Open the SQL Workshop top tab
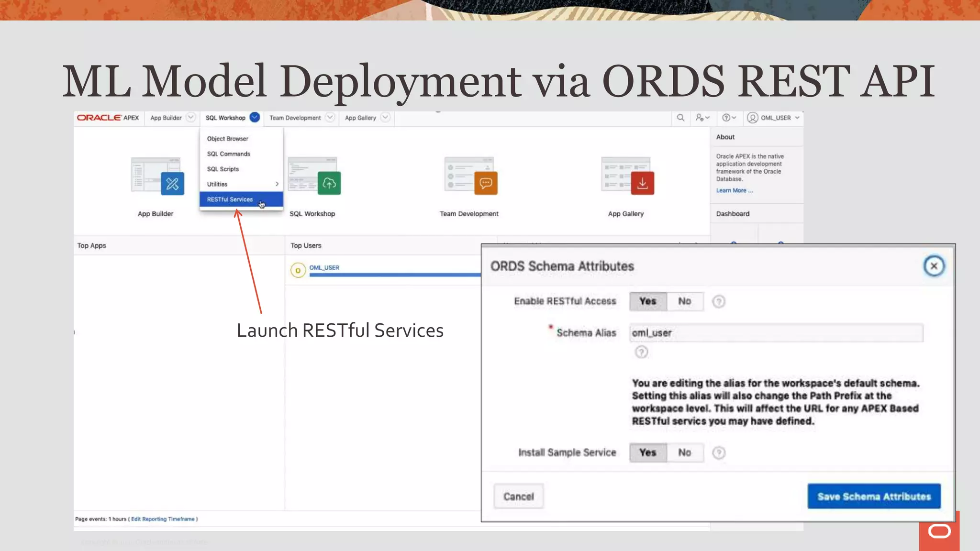Screen dimensions: 980x551 (x=225, y=118)
